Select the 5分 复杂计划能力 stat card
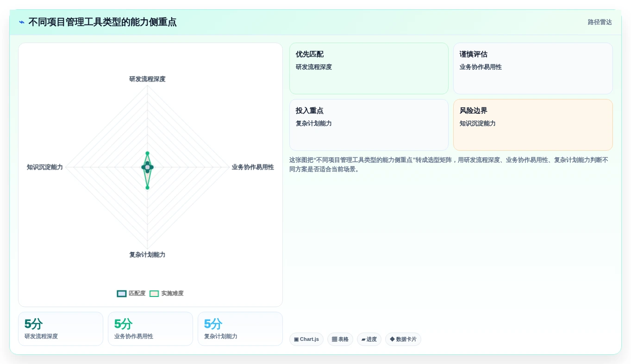The height and width of the screenshot is (364, 631). click(240, 329)
